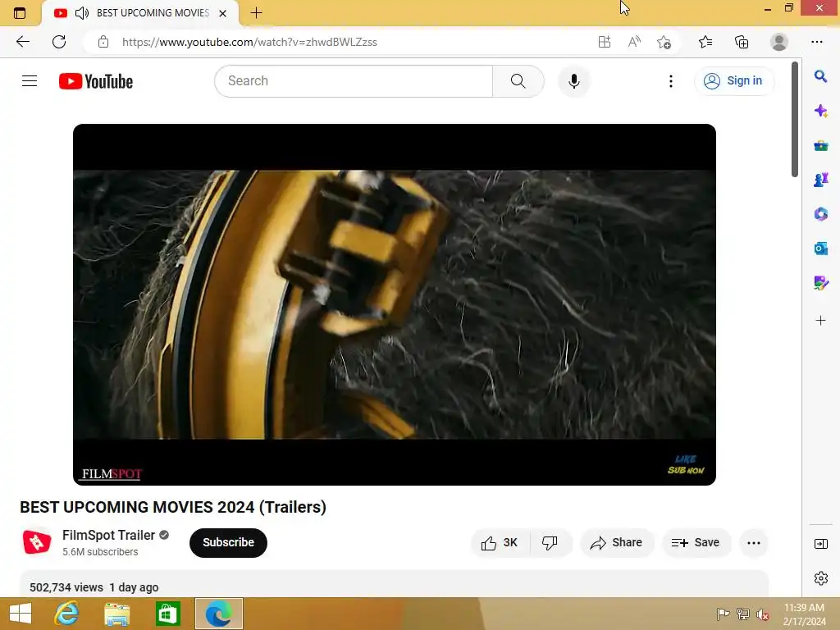
Task: Add a sidebar app with plus
Action: pyautogui.click(x=820, y=321)
